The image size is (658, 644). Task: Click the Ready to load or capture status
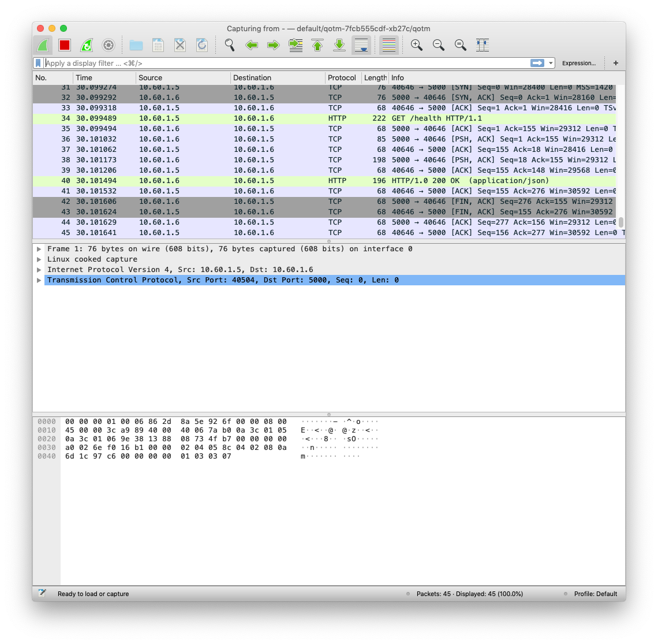point(93,594)
